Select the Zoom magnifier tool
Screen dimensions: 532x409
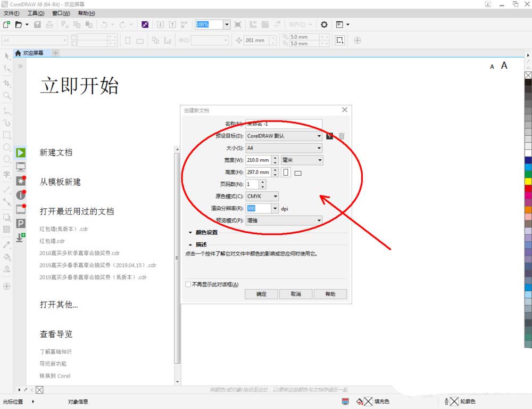coord(7,96)
